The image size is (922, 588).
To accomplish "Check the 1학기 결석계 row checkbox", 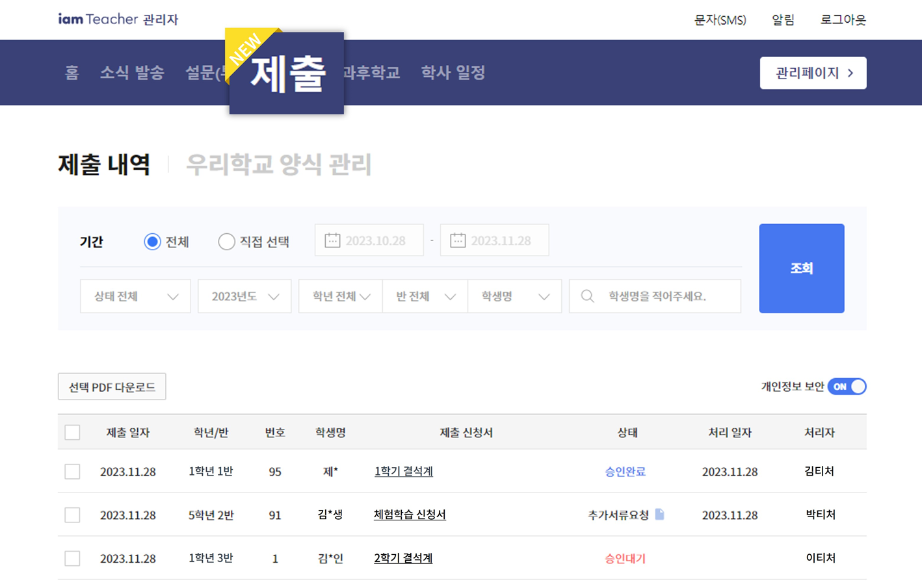I will pyautogui.click(x=72, y=471).
